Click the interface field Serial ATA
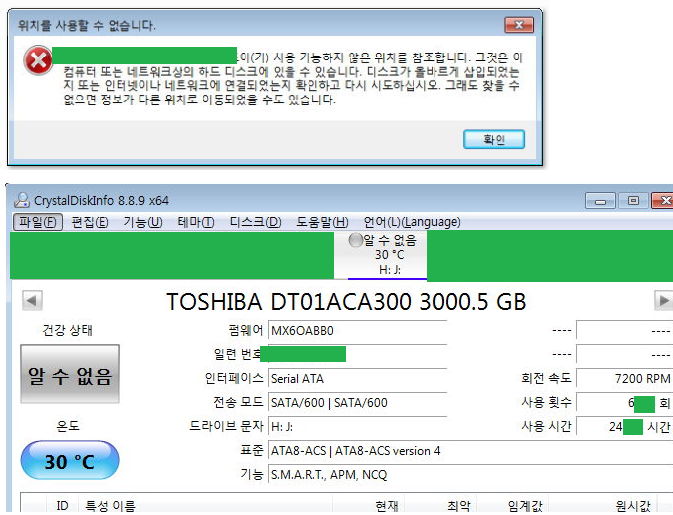The image size is (673, 515). click(x=358, y=379)
